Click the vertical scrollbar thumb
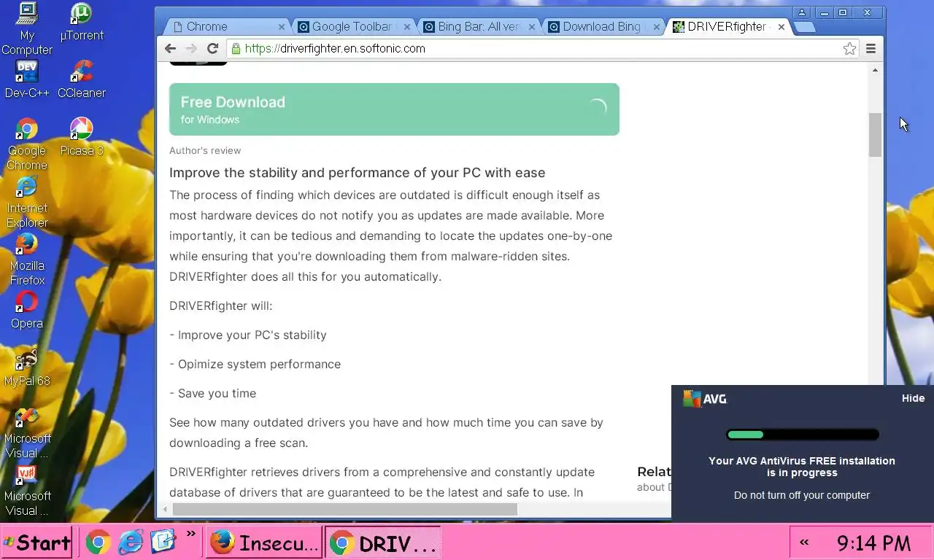Image resolution: width=934 pixels, height=560 pixels. tap(875, 135)
